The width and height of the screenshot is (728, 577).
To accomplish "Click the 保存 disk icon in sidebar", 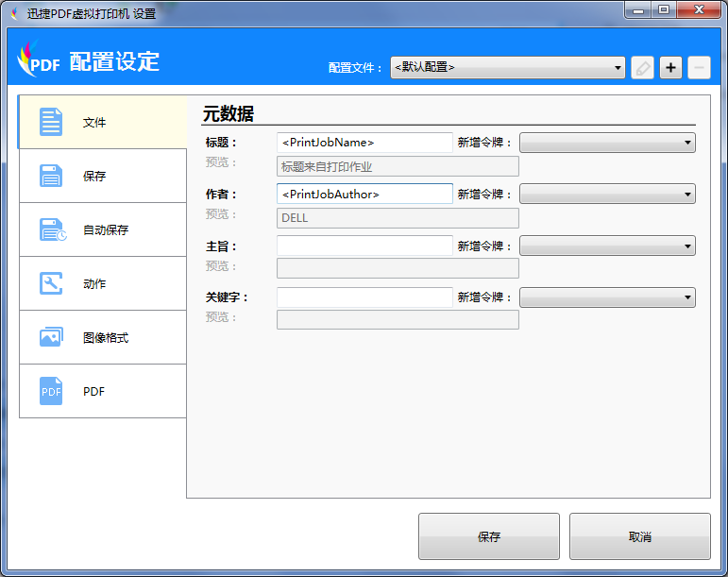I will click(51, 176).
